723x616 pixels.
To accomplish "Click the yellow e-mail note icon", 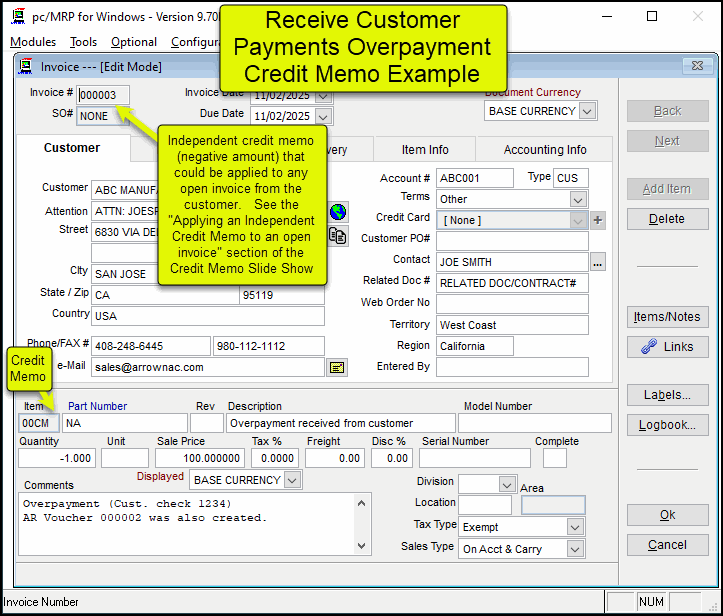I will pos(338,367).
